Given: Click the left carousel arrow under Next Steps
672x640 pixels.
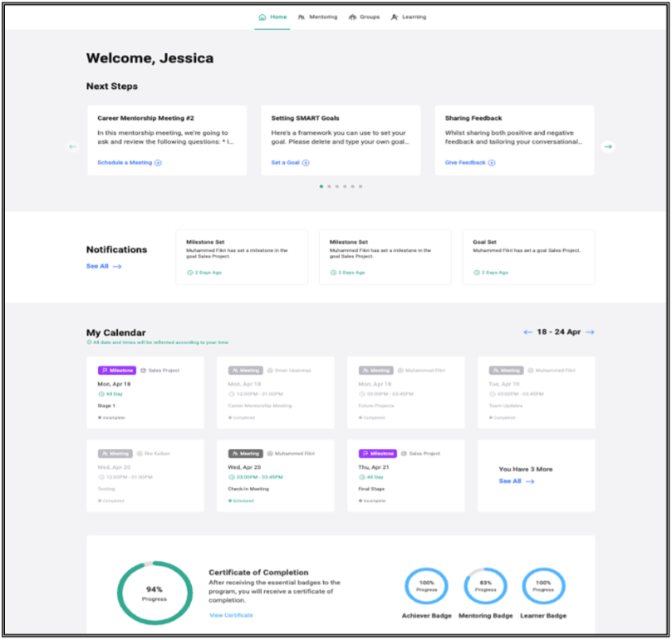Looking at the screenshot, I should pos(73,146).
